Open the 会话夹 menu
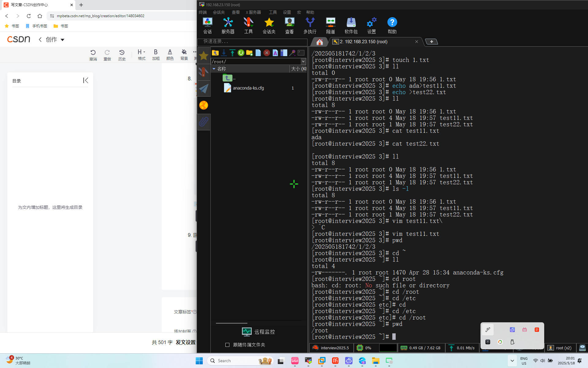The image size is (588, 368). tap(219, 12)
